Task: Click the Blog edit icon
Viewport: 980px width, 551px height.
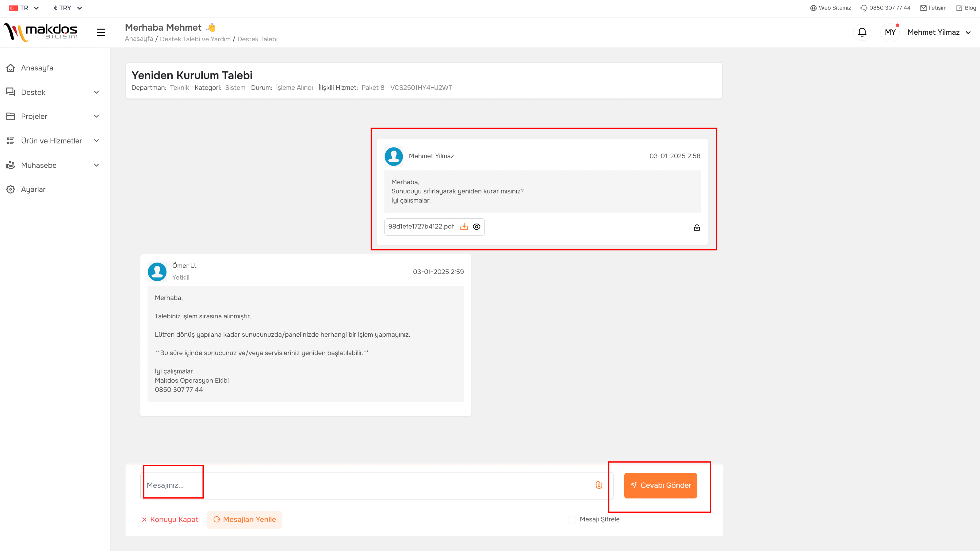Action: coord(959,8)
